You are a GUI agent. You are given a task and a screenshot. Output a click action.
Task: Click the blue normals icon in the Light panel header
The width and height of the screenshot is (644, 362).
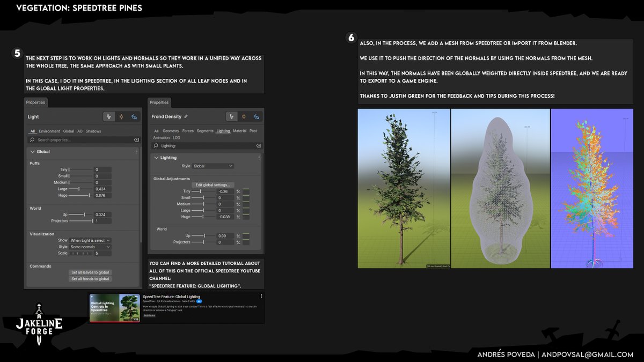135,116
